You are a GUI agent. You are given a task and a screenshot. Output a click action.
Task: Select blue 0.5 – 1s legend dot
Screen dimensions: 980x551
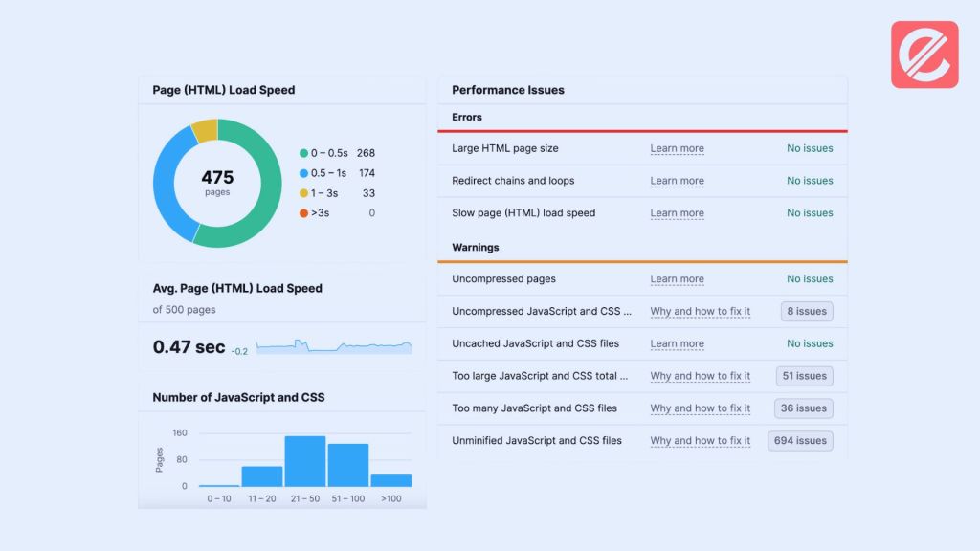pyautogui.click(x=303, y=173)
